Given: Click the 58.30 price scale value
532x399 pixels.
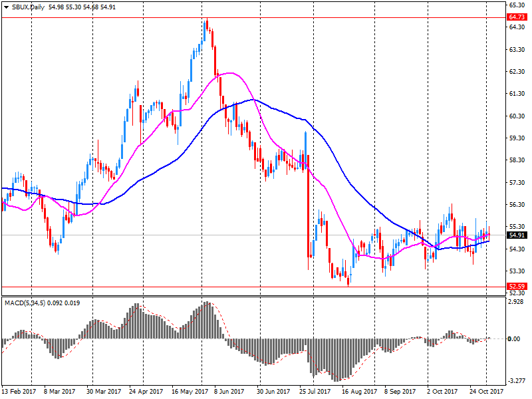Looking at the screenshot, I should click(517, 160).
